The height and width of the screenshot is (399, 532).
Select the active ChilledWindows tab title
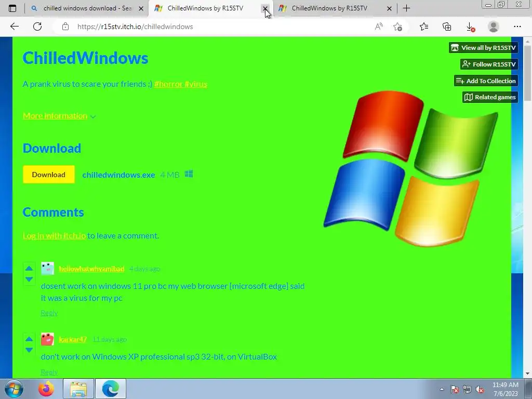(205, 8)
